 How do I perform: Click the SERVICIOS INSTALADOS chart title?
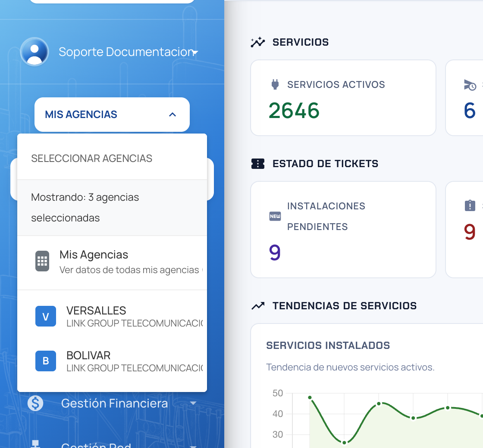point(328,345)
